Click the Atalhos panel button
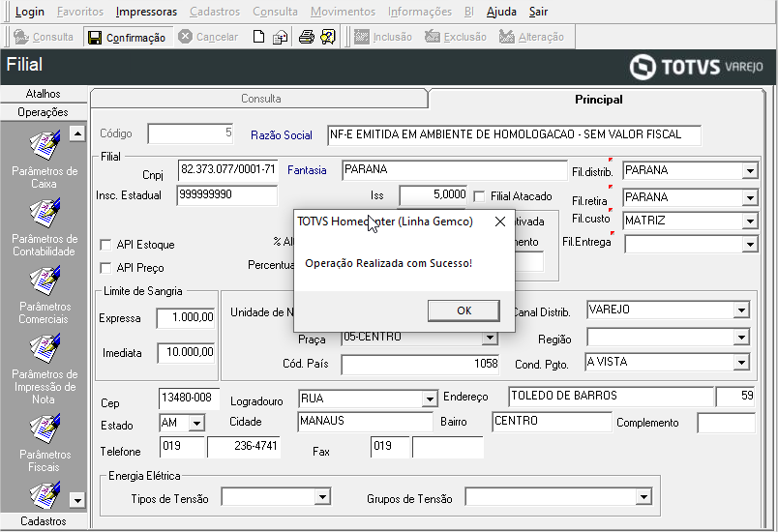This screenshot has height=532, width=778. coord(44,94)
